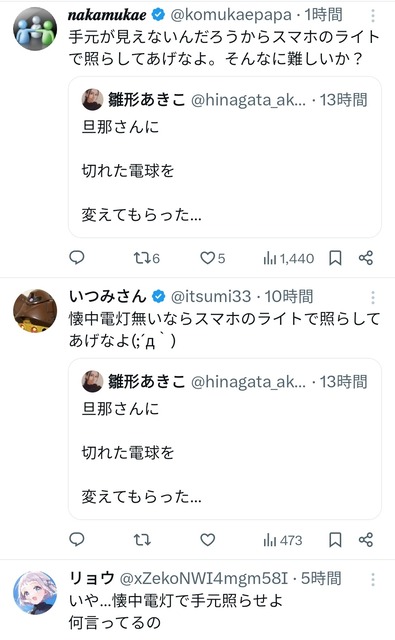Retweet いつみさん's post
The width and height of the screenshot is (395, 640).
click(142, 540)
